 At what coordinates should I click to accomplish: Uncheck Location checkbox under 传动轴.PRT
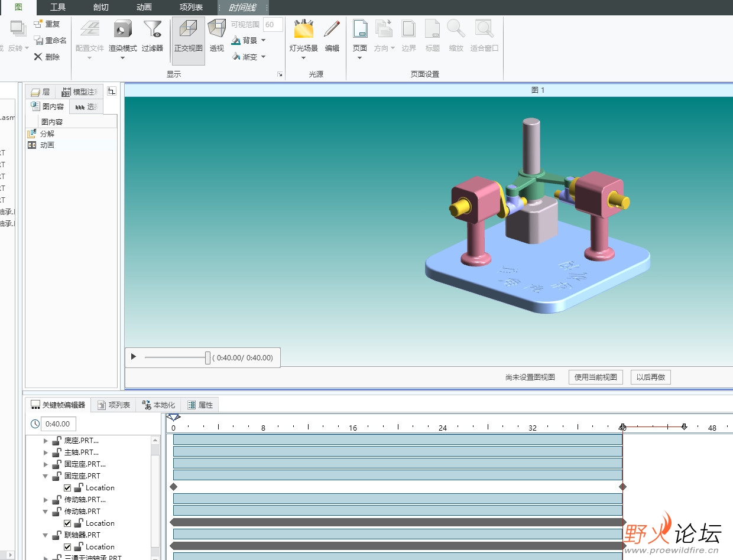67,523
